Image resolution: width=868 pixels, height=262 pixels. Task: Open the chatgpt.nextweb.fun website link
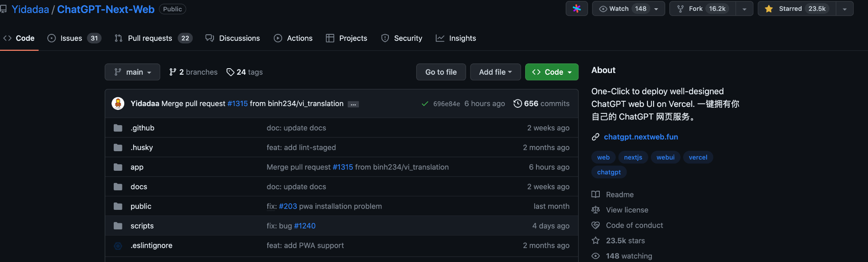[641, 137]
